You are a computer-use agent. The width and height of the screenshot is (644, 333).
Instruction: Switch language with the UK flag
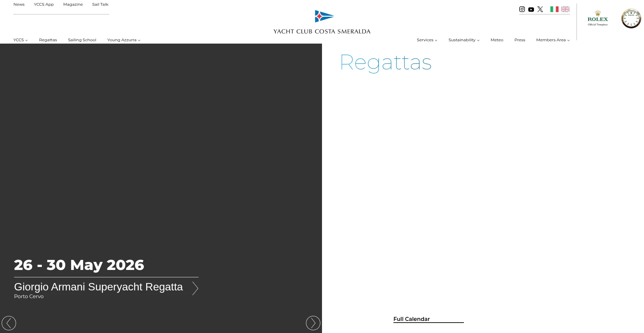pos(565,9)
